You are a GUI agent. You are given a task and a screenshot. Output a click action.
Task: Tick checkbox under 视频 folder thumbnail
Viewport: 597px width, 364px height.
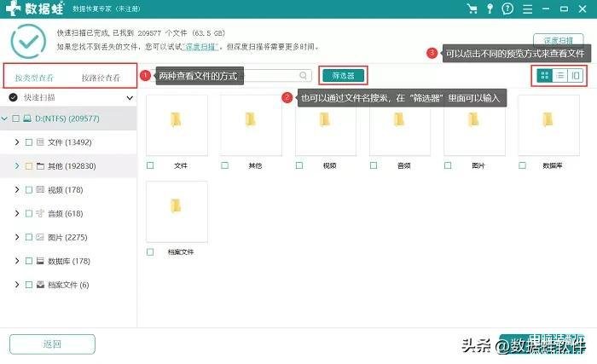coord(299,165)
